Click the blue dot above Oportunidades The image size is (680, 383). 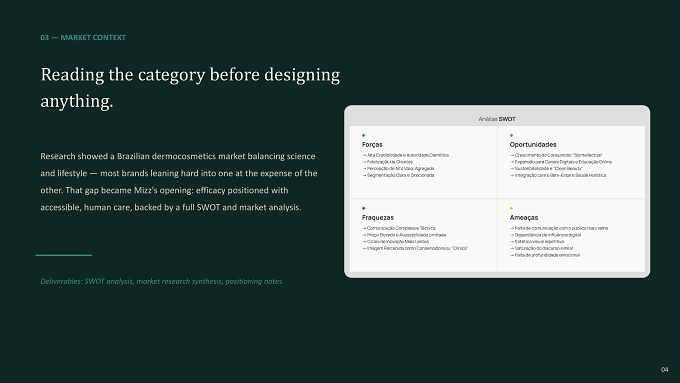pyautogui.click(x=511, y=135)
